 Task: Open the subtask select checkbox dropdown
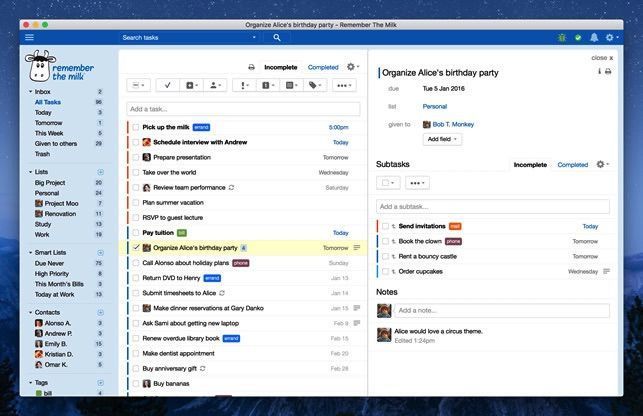pyautogui.click(x=388, y=183)
